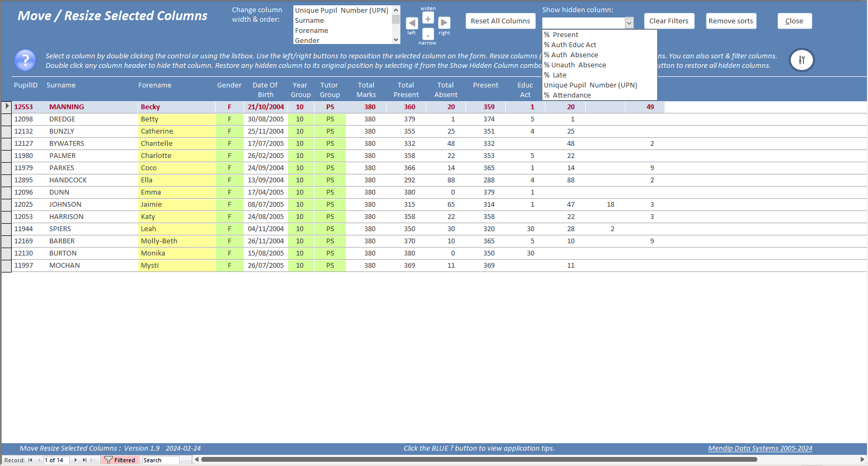Move selected column left with the arrow button
Viewport: 868px width, 466px height.
(x=411, y=23)
